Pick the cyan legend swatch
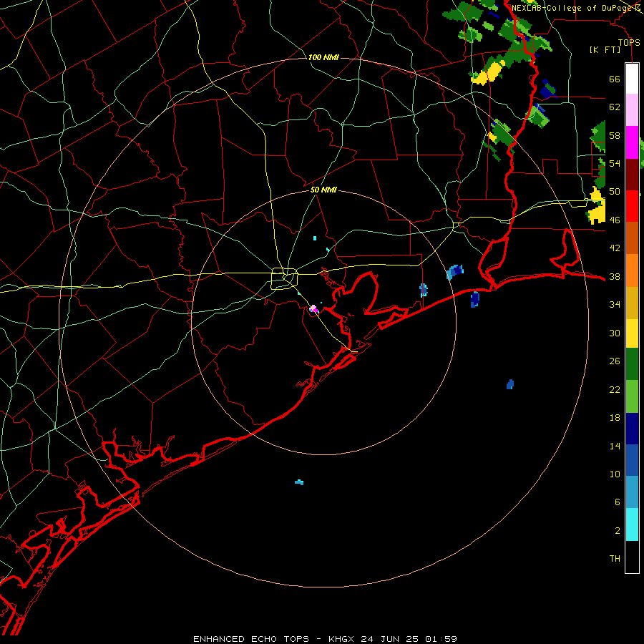 632,525
